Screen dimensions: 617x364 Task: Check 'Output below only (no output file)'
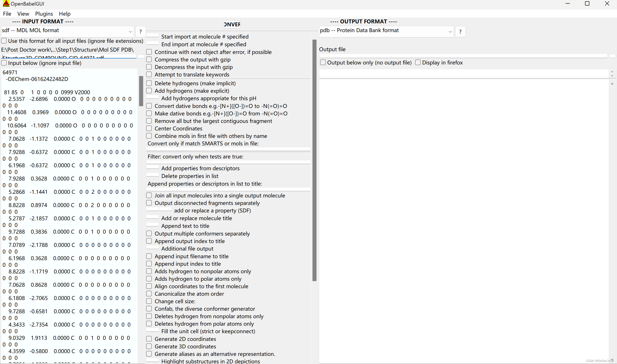323,62
